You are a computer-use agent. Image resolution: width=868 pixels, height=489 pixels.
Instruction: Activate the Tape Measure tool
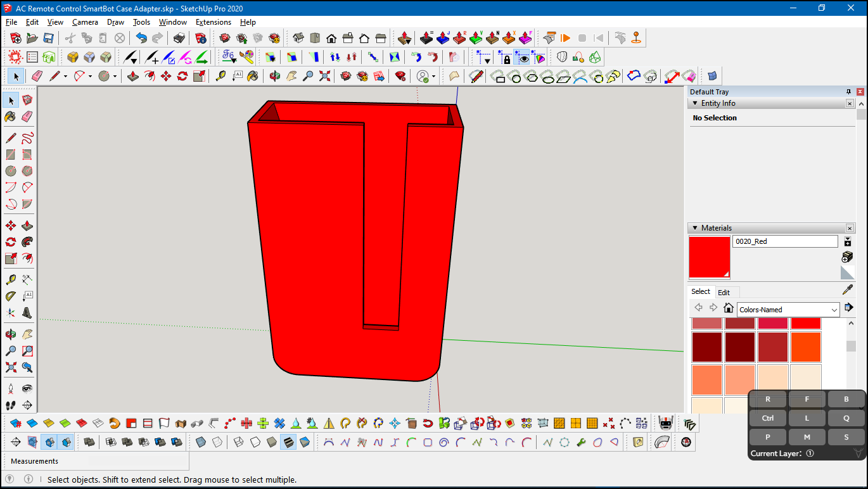click(x=220, y=75)
